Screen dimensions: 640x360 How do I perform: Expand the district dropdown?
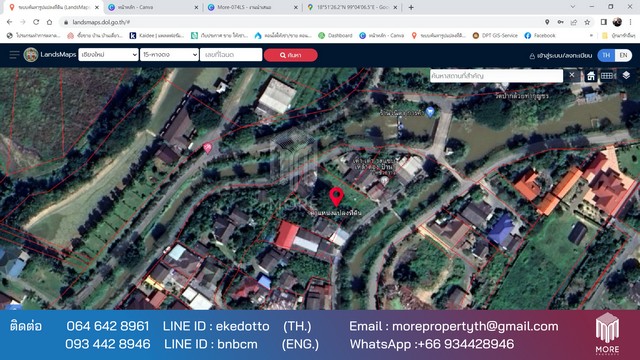pos(169,55)
